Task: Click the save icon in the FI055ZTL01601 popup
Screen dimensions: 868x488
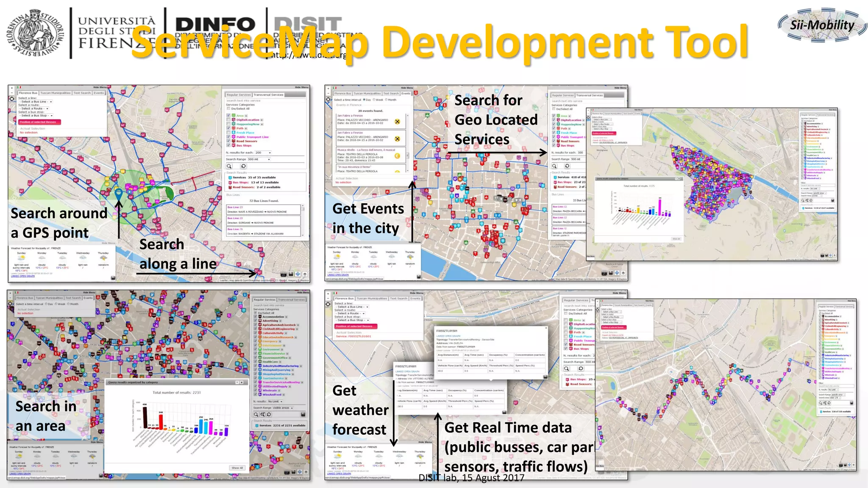Action: click(504, 412)
